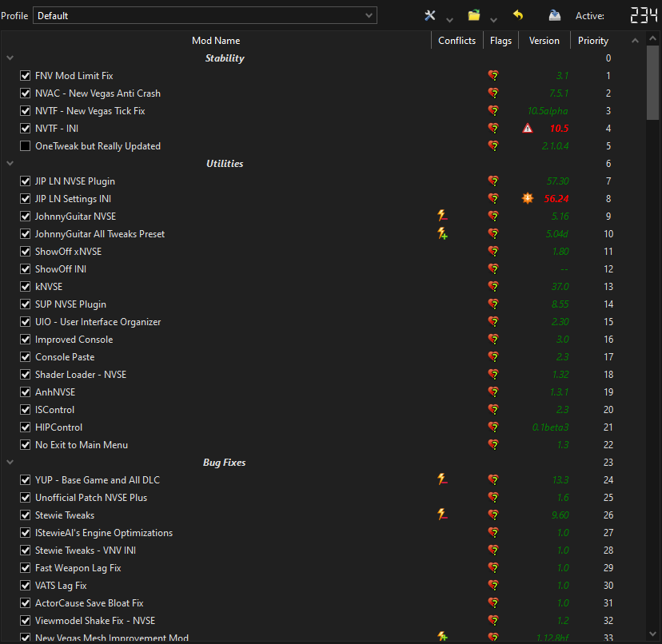Sort by the Version column header
The height and width of the screenshot is (644, 662).
[544, 41]
